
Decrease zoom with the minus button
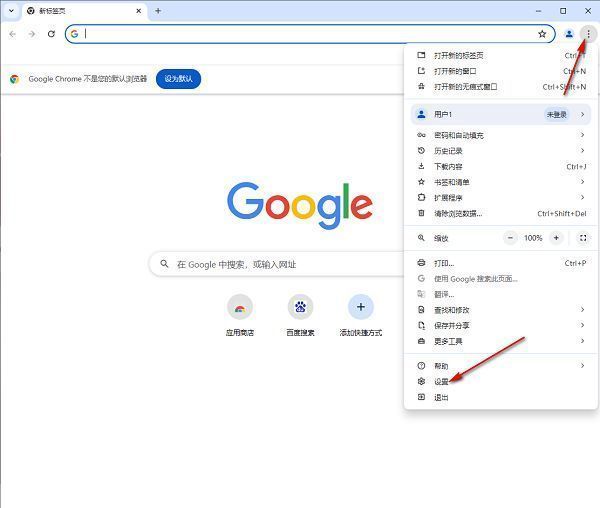click(x=510, y=238)
